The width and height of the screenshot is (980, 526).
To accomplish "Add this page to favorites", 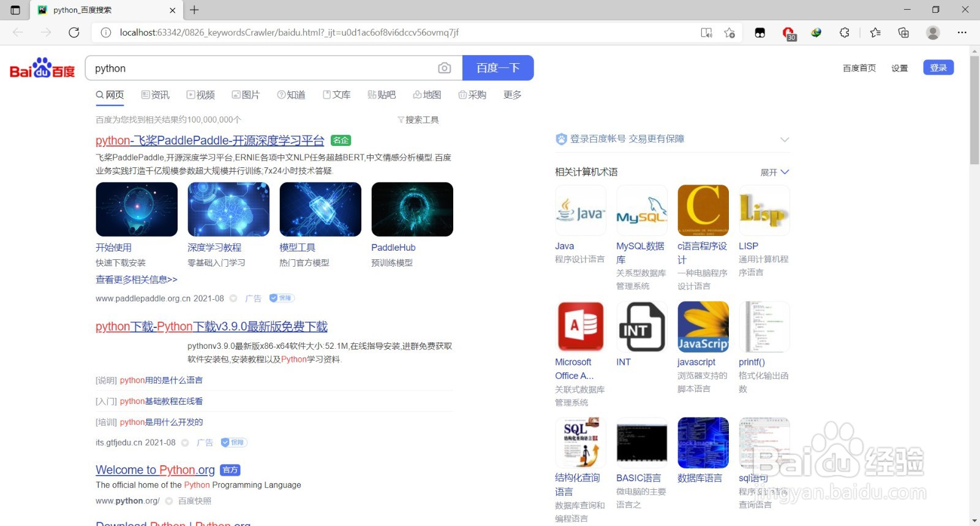I will point(729,32).
